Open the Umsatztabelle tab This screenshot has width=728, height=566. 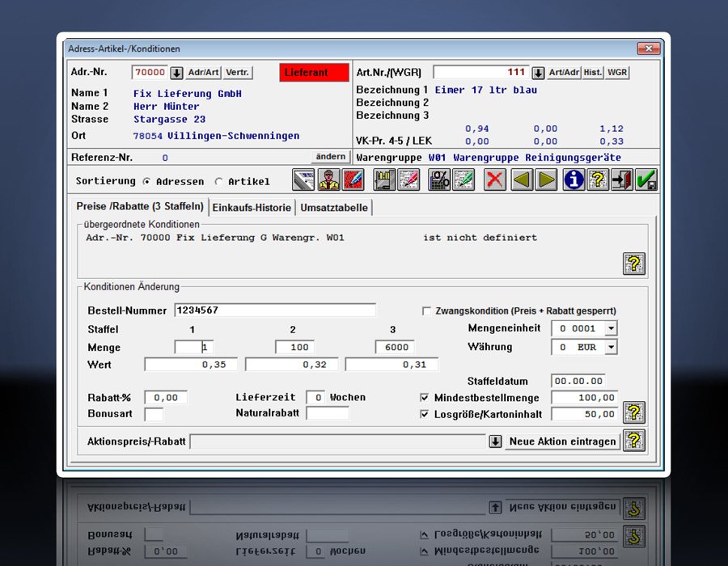coord(334,208)
